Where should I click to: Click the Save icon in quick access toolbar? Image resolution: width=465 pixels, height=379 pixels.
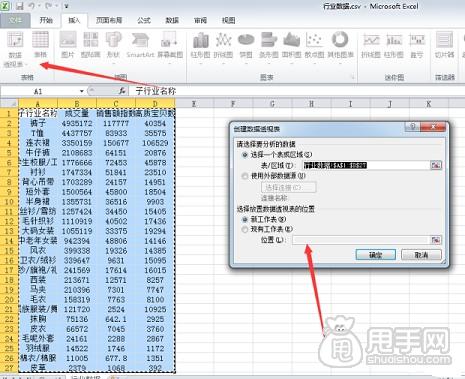pos(20,6)
